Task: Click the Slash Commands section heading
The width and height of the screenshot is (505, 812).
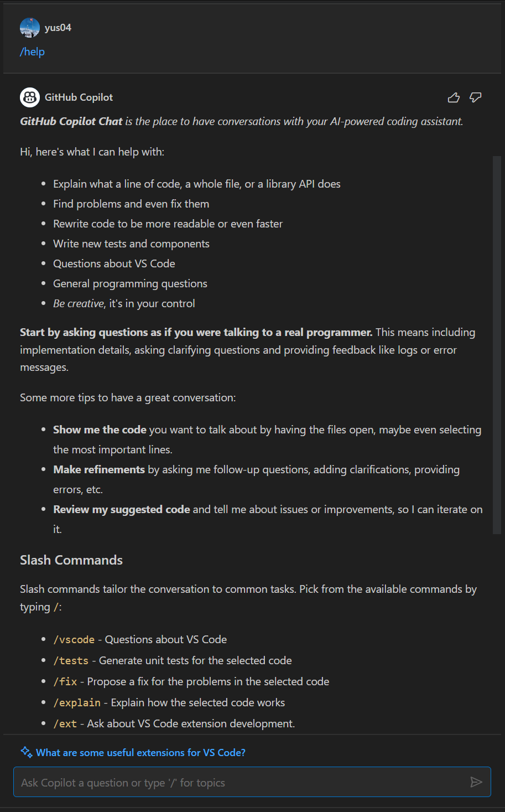Action: pyautogui.click(x=71, y=560)
